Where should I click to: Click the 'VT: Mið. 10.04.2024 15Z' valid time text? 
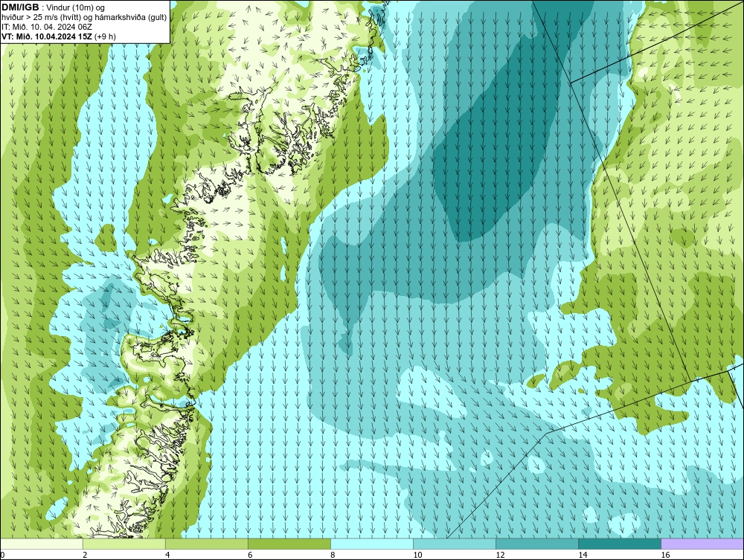[x=47, y=36]
